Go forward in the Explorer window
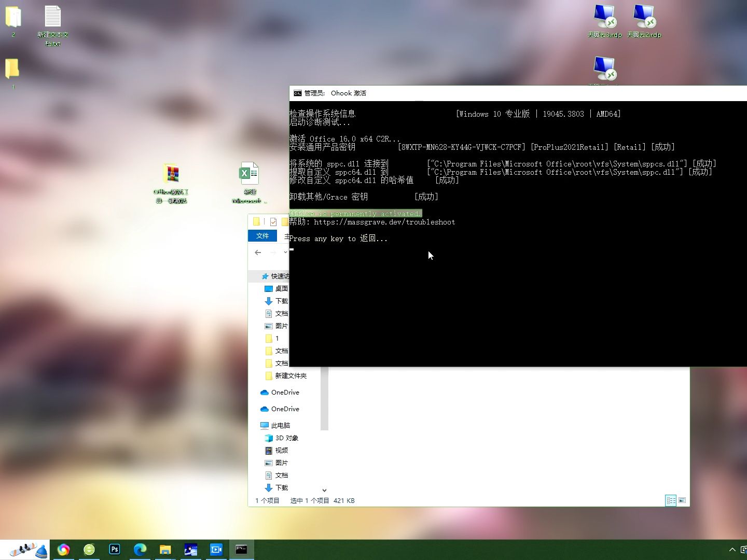The width and height of the screenshot is (747, 560). 273,253
